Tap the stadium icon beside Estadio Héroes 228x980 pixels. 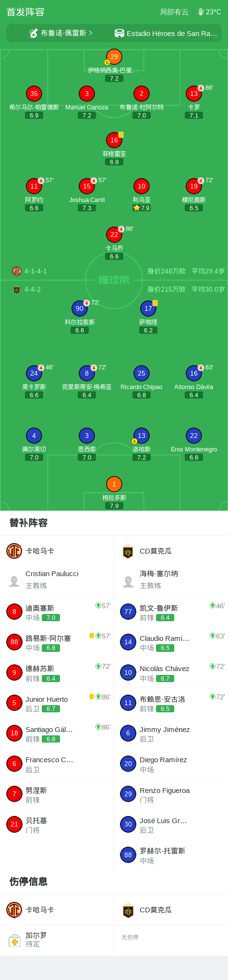(120, 33)
